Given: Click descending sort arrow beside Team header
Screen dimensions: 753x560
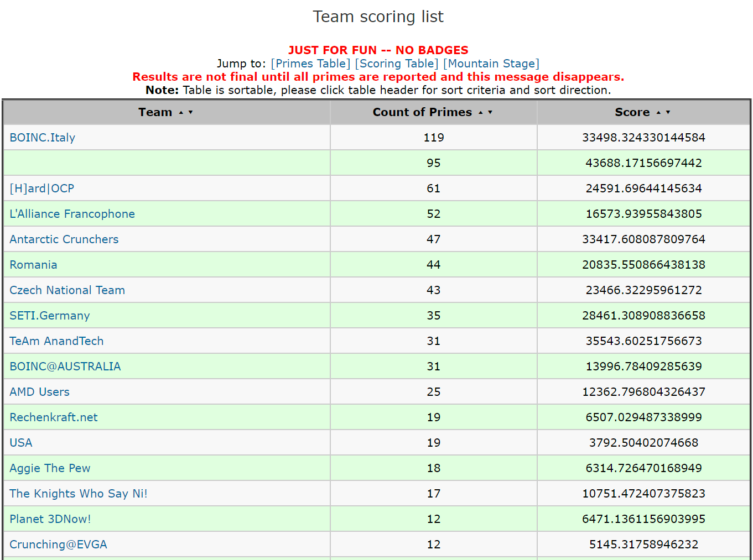Looking at the screenshot, I should point(191,113).
